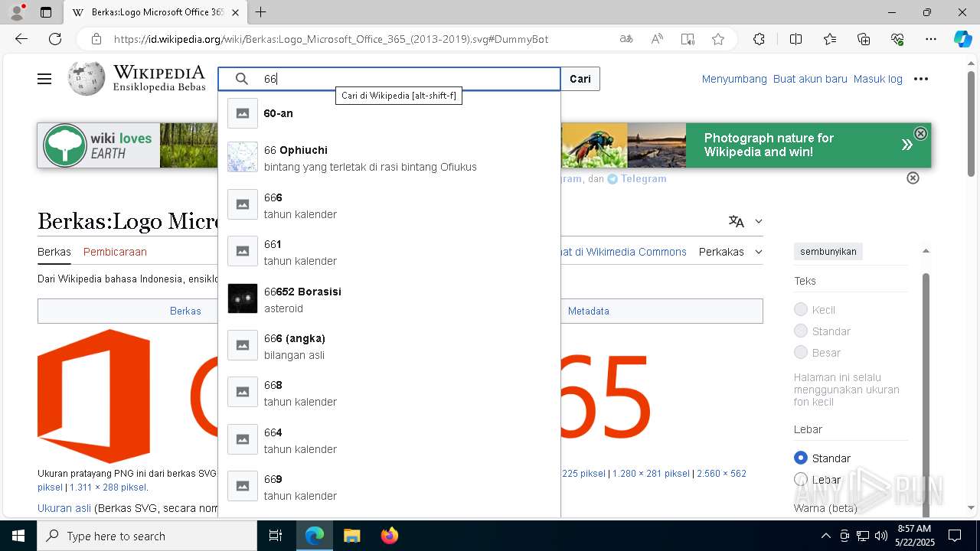Go back using browser back arrow

pyautogui.click(x=21, y=39)
